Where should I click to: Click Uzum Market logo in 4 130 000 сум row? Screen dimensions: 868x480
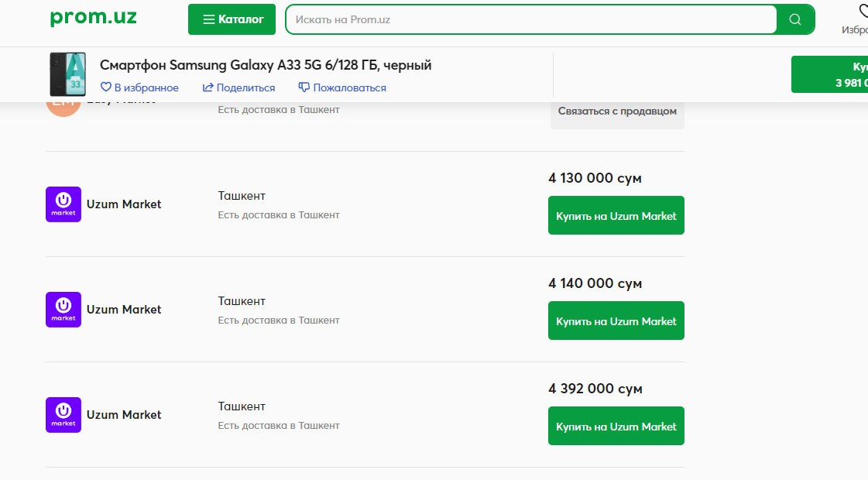click(x=63, y=204)
